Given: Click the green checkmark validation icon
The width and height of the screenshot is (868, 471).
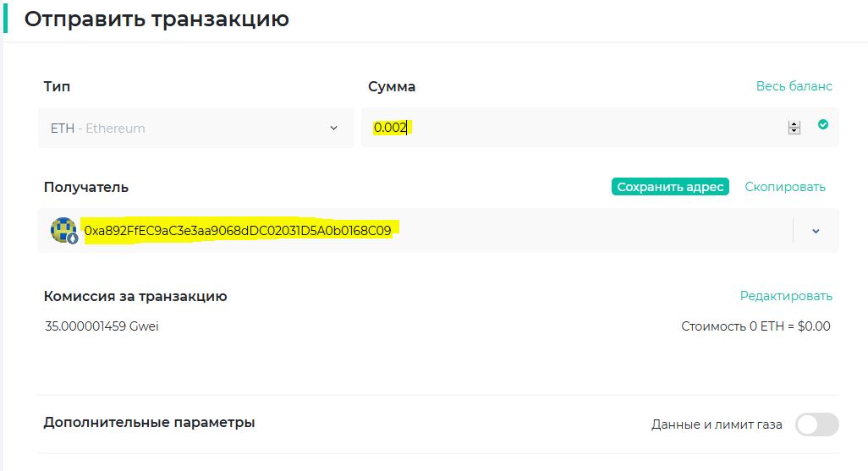Looking at the screenshot, I should (x=823, y=125).
